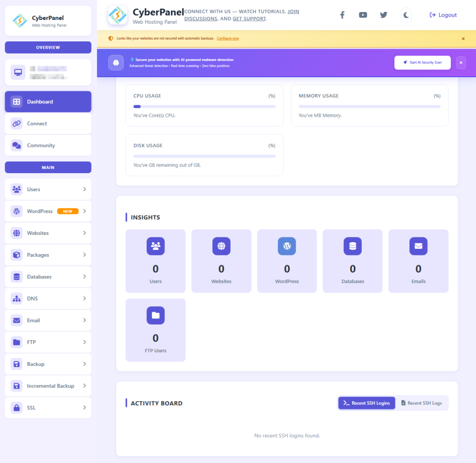
Task: Expand the Websites sidebar menu
Action: [x=48, y=233]
